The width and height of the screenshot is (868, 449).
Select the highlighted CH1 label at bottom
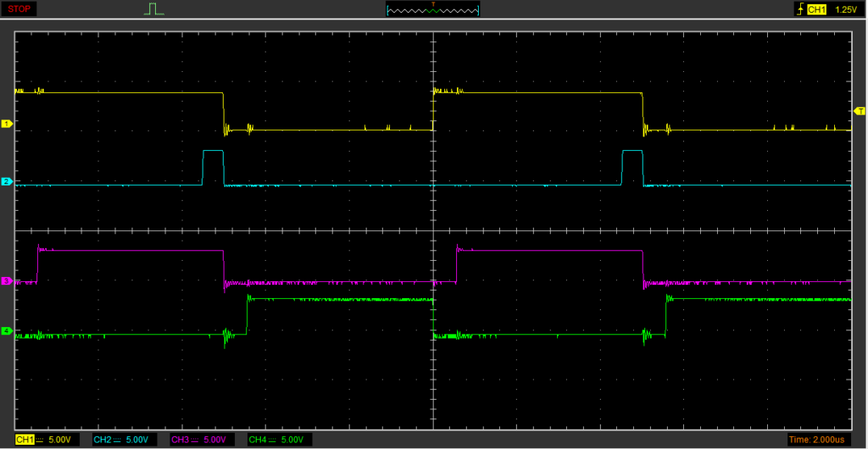point(25,440)
